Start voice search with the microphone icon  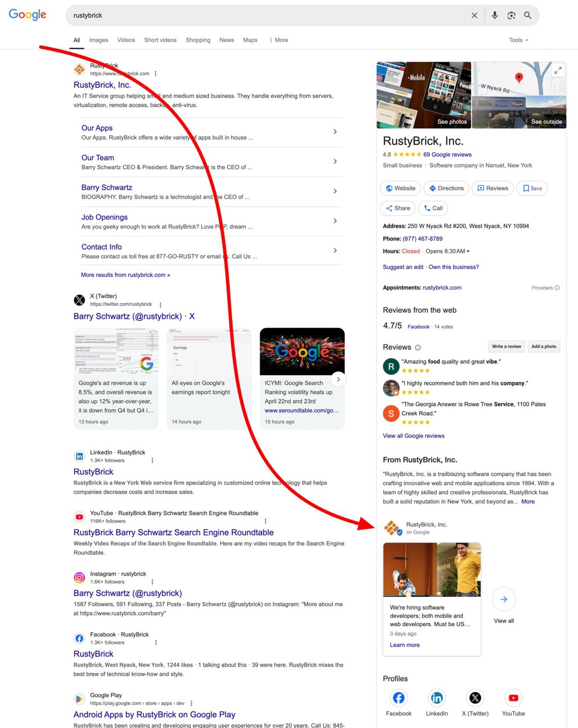point(495,15)
